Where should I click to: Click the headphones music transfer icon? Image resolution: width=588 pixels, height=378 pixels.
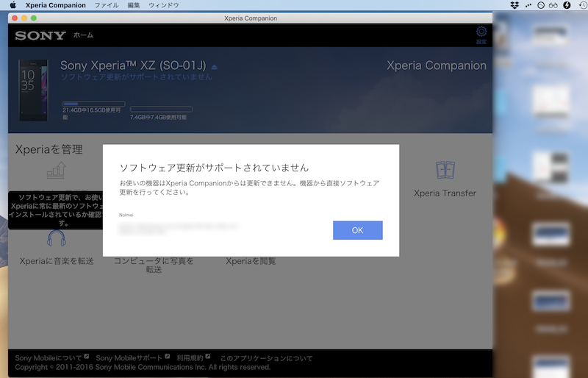tap(57, 238)
